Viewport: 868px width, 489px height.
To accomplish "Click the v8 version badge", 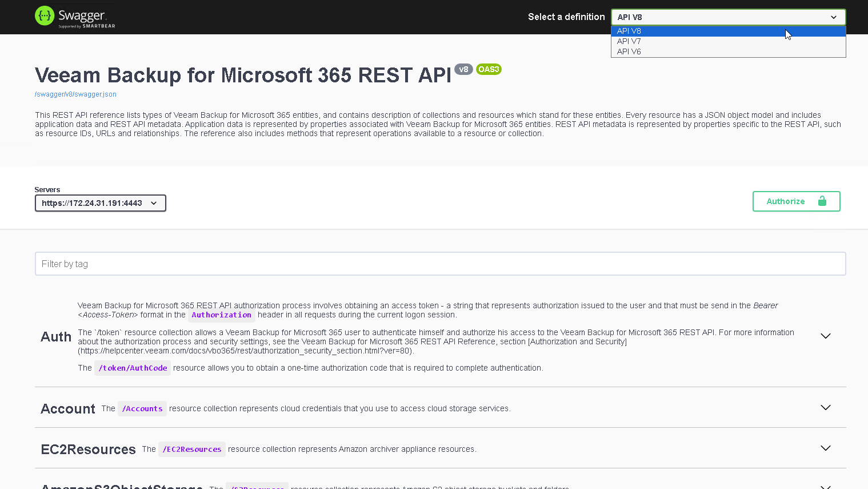I will click(463, 69).
